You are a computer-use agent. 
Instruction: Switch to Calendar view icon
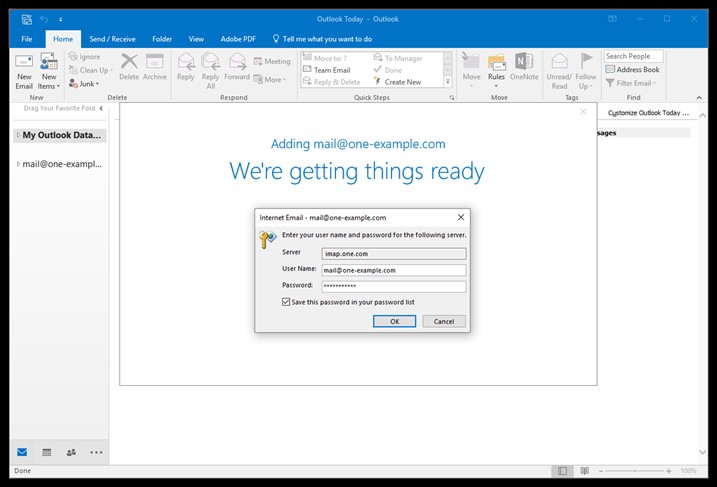47,452
